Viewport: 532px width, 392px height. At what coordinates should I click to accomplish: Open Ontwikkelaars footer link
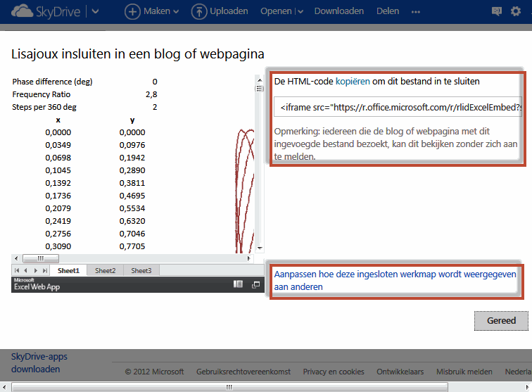[x=400, y=372]
